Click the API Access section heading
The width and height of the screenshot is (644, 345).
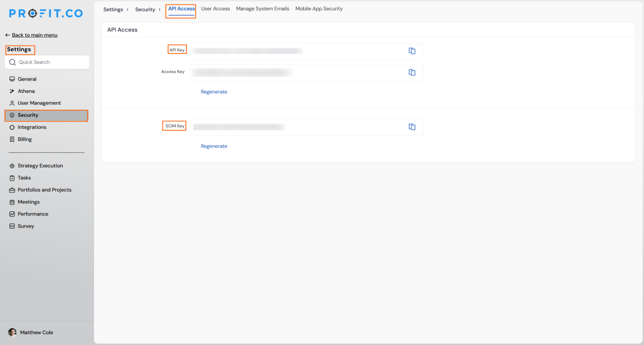tap(122, 30)
